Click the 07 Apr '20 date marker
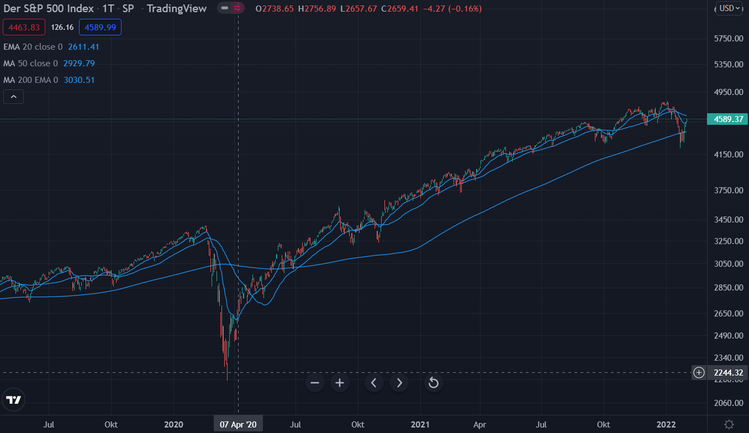The height and width of the screenshot is (433, 749). (238, 424)
